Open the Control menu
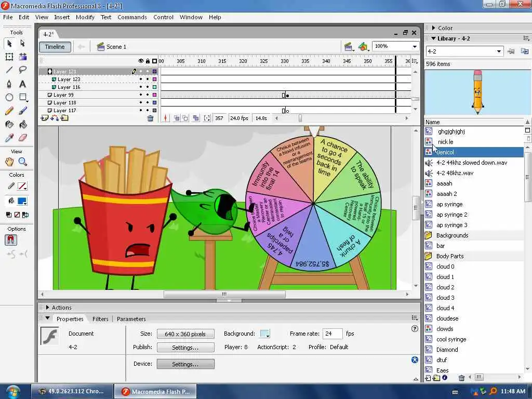532x399 pixels. (163, 17)
